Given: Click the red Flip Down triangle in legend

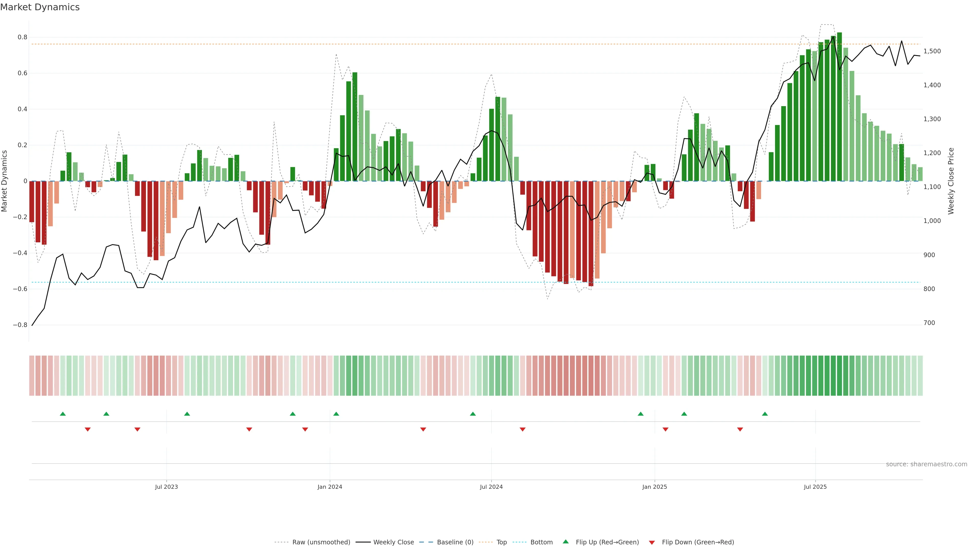Looking at the screenshot, I should [x=652, y=542].
